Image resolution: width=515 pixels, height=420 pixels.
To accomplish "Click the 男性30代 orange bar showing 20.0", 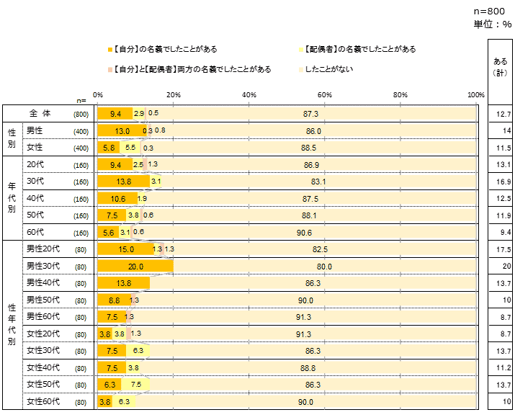I will click(135, 266).
